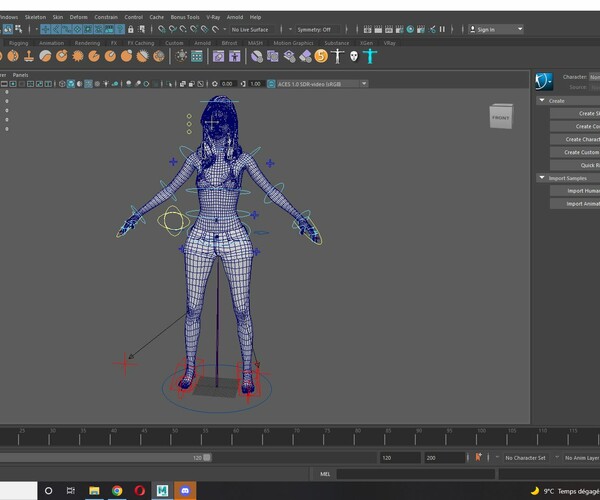The image size is (600, 500).
Task: Click the FRONT view cube
Action: [x=501, y=116]
